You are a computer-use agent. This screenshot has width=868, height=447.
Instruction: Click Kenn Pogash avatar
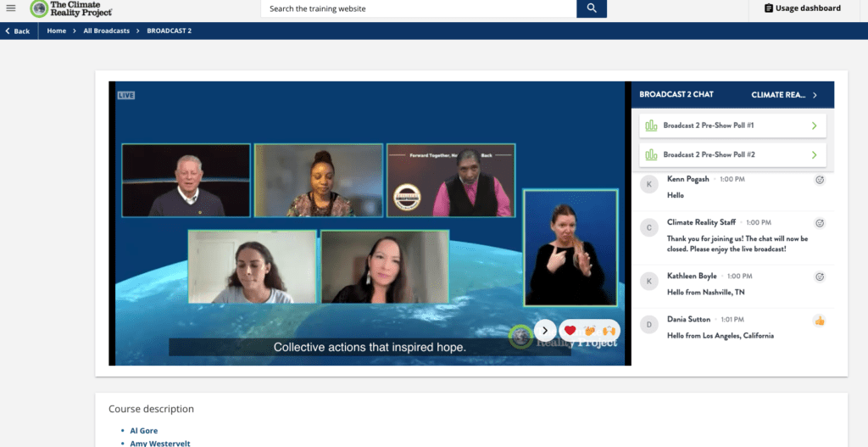648,184
